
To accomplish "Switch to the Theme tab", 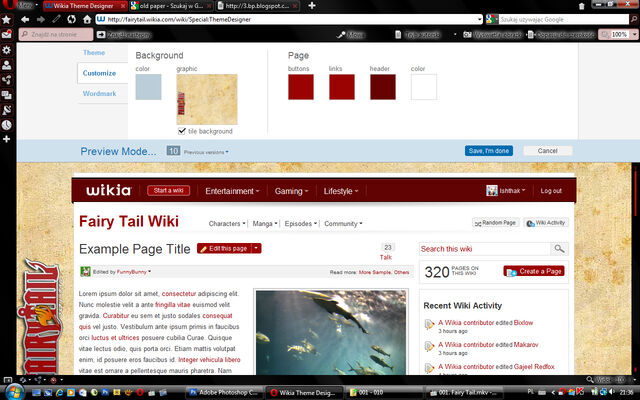I will [x=94, y=53].
